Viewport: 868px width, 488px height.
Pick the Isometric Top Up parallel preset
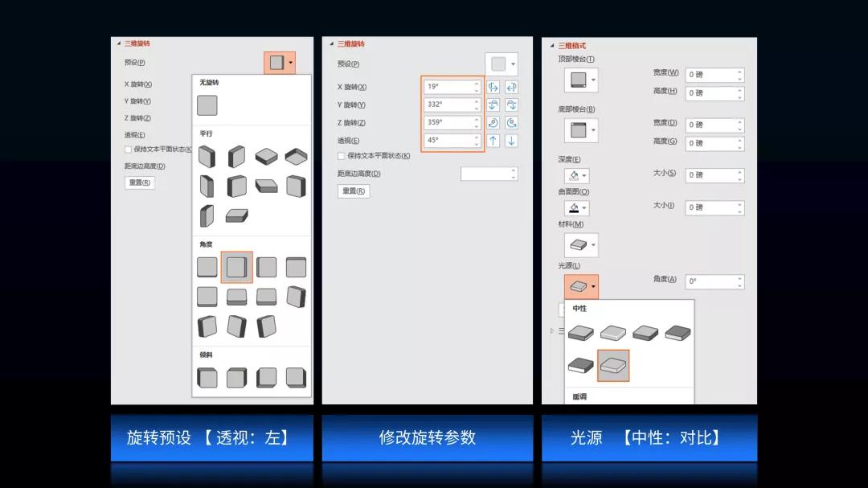click(x=266, y=157)
